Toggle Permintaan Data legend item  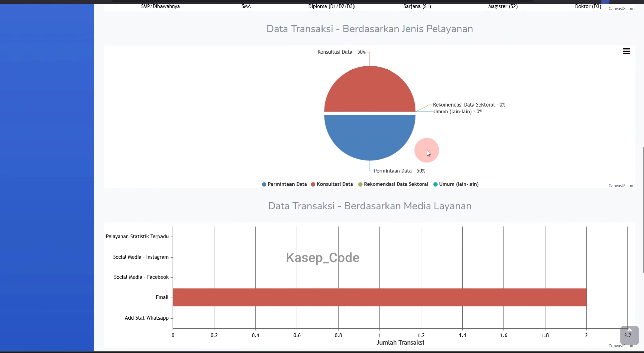coord(284,184)
